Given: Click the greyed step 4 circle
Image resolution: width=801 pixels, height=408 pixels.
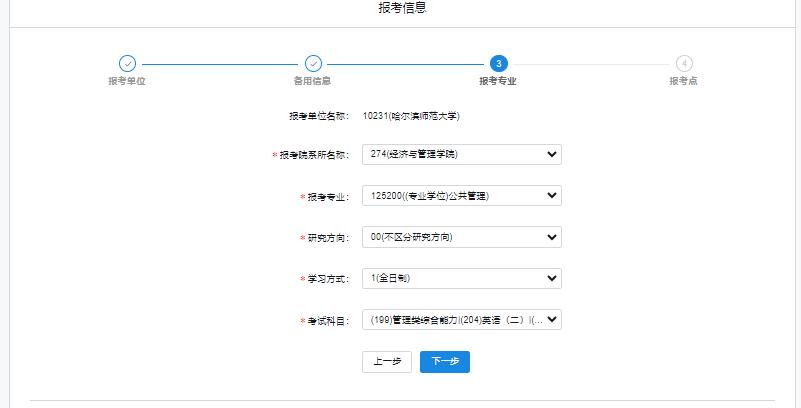Looking at the screenshot, I should pos(684,64).
